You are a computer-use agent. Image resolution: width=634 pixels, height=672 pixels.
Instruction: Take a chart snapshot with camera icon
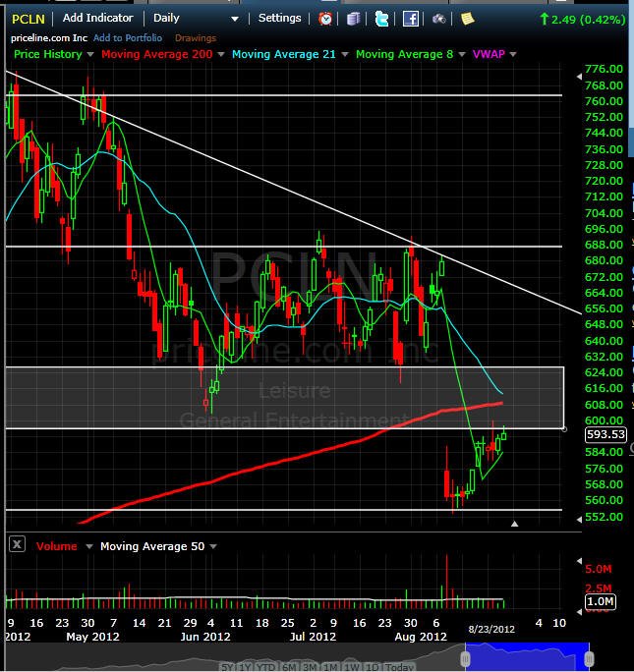[x=439, y=19]
